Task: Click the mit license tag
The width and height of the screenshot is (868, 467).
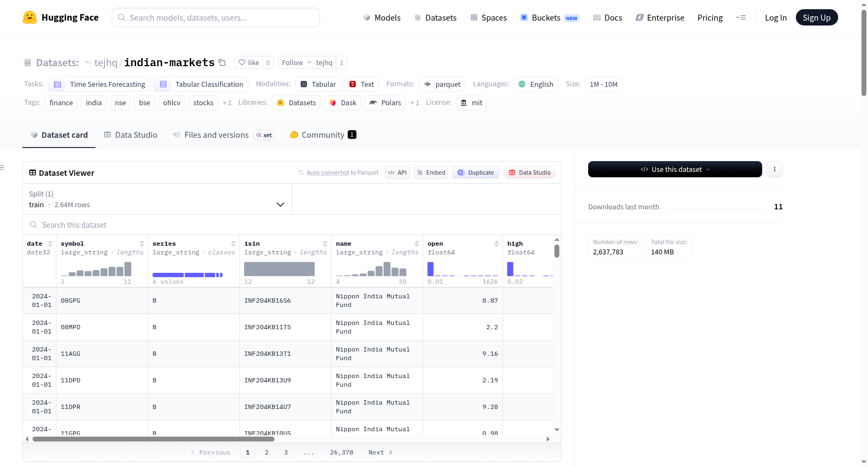Action: (x=472, y=103)
